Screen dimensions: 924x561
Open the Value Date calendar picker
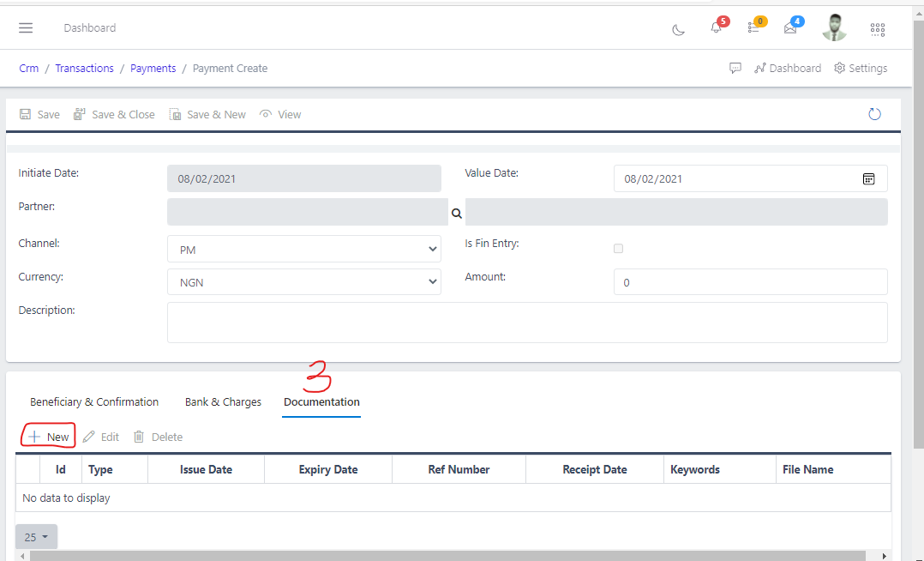point(868,178)
